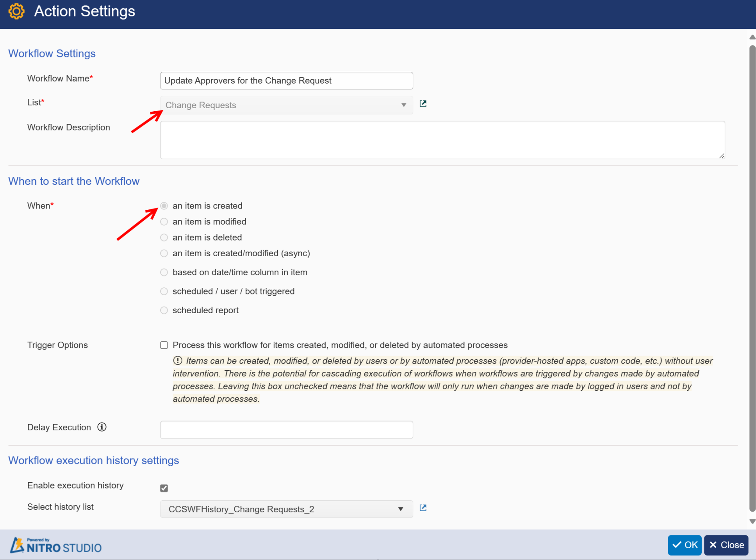Click 'Workflow execution history settings' heading
This screenshot has height=560, width=756.
(94, 460)
